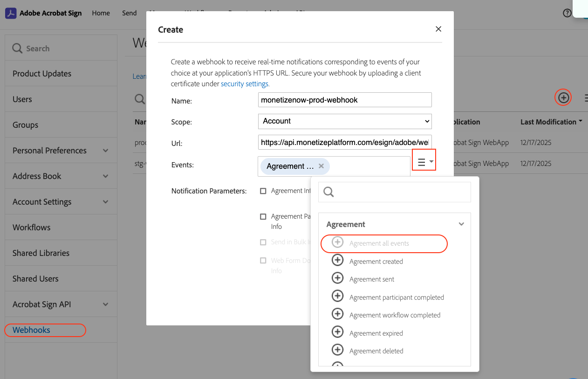Viewport: 588px width, 379px height.
Task: Close the Create dialog with X
Action: click(438, 29)
